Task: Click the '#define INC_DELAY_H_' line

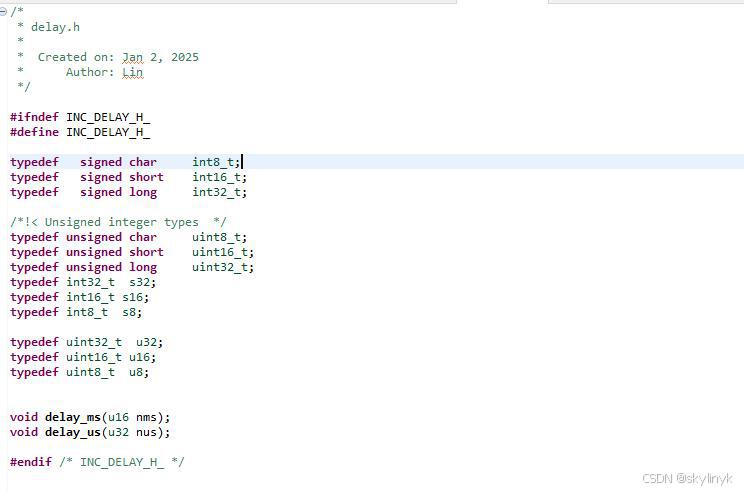Action: [x=80, y=132]
